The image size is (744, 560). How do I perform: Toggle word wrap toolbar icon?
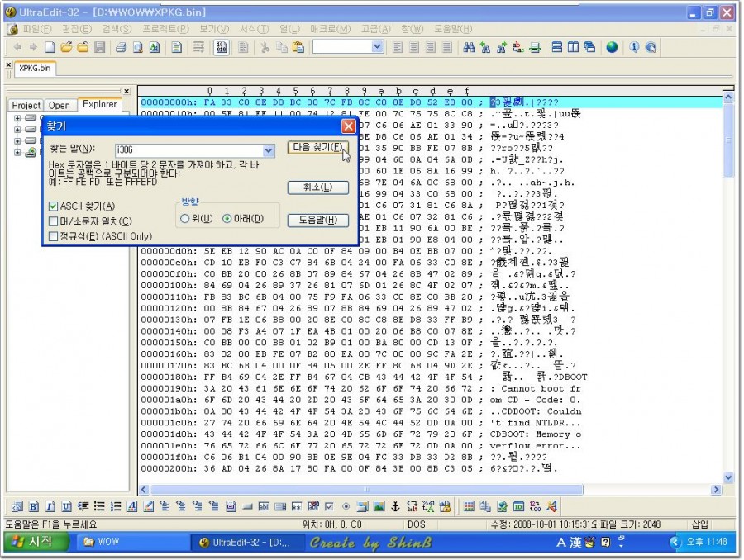click(x=198, y=47)
